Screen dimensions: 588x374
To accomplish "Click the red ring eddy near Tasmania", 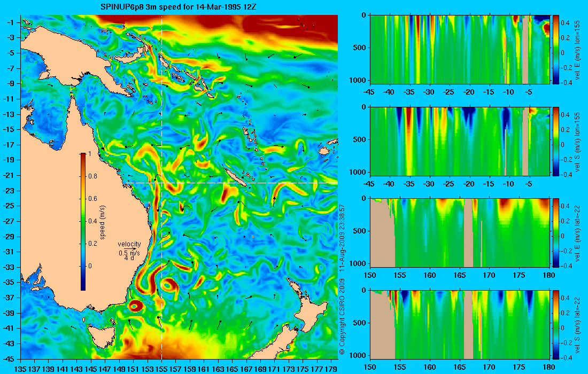I will coord(135,306).
